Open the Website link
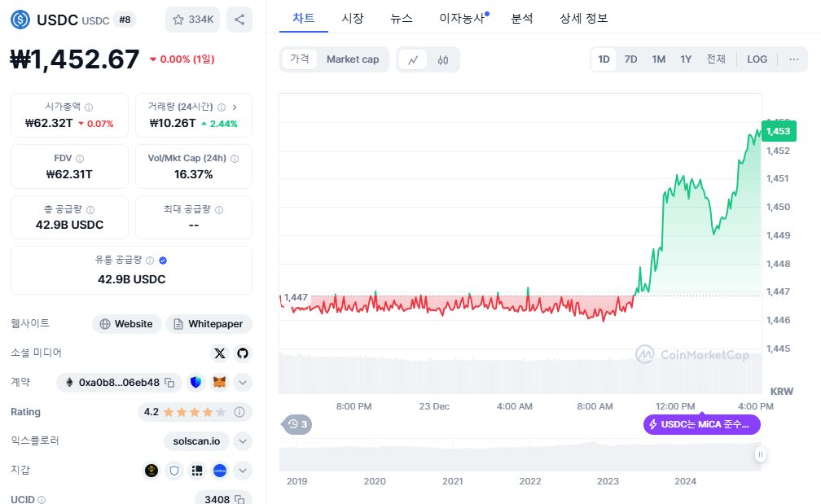 pyautogui.click(x=126, y=324)
